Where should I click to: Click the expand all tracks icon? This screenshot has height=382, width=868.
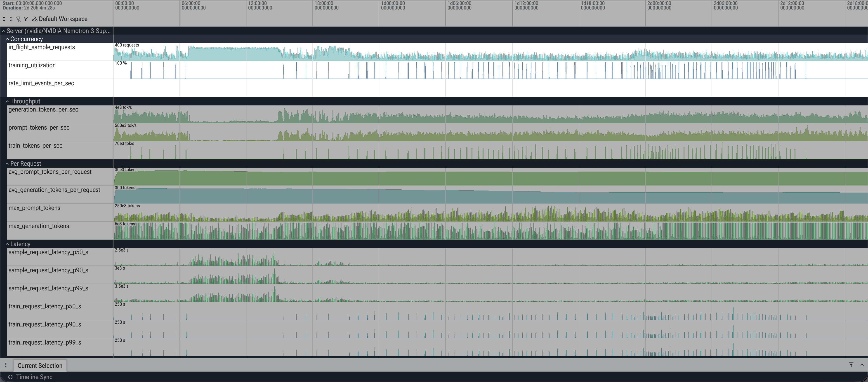(x=4, y=19)
